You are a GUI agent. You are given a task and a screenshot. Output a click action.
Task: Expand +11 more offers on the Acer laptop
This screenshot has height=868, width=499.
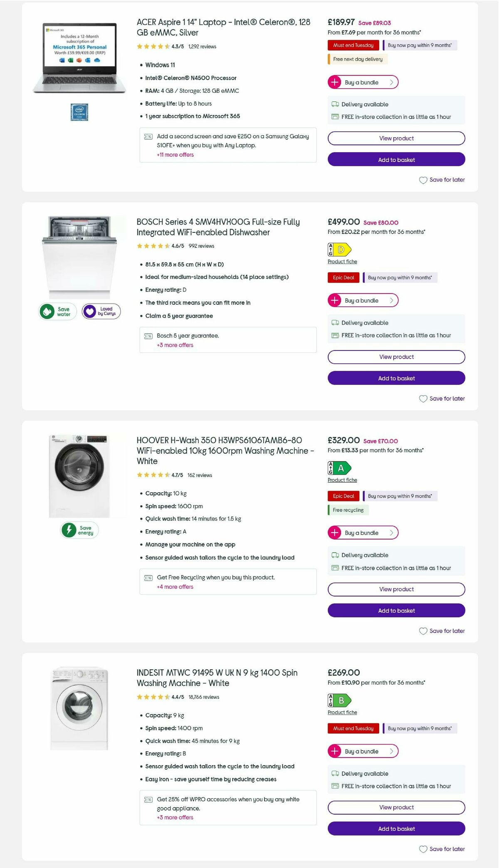175,154
